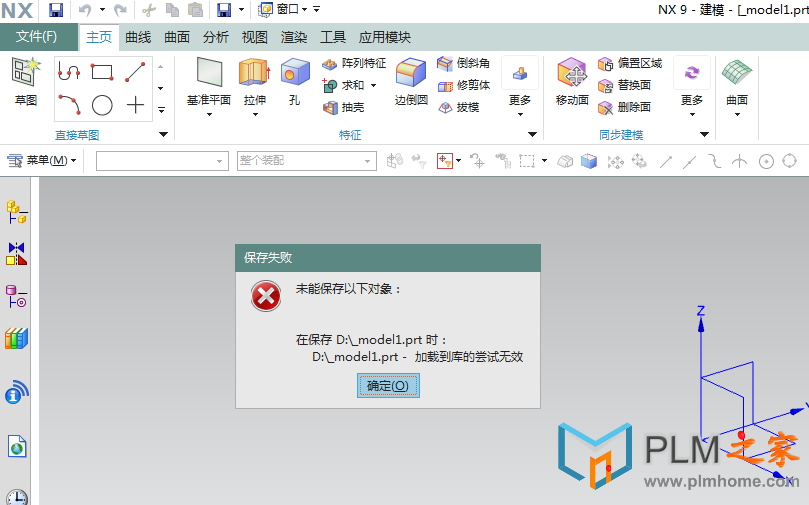
Task: Click the Shell (抽壳) tool
Action: 344,107
